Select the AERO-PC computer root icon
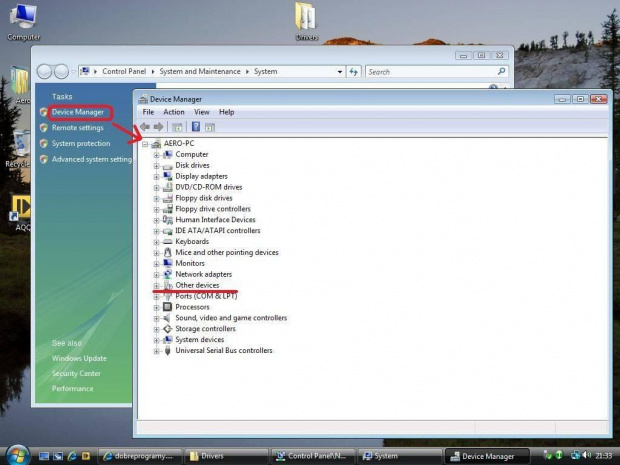Viewport: 620px width, 465px height. pos(156,144)
